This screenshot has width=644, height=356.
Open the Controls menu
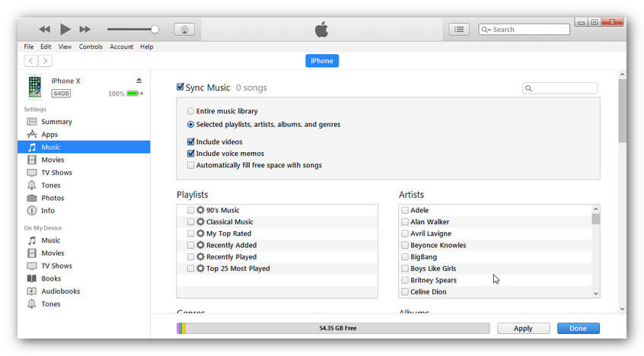91,46
